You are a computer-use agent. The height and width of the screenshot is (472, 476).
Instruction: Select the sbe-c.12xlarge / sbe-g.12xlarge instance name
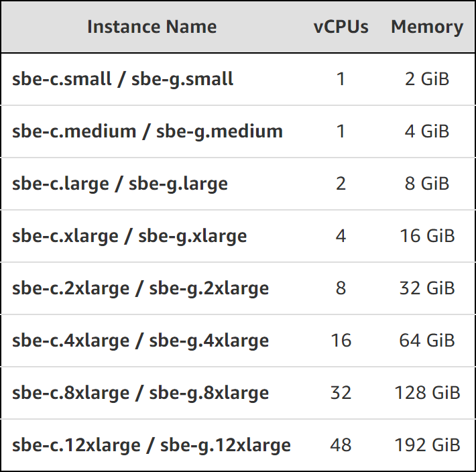pyautogui.click(x=151, y=445)
